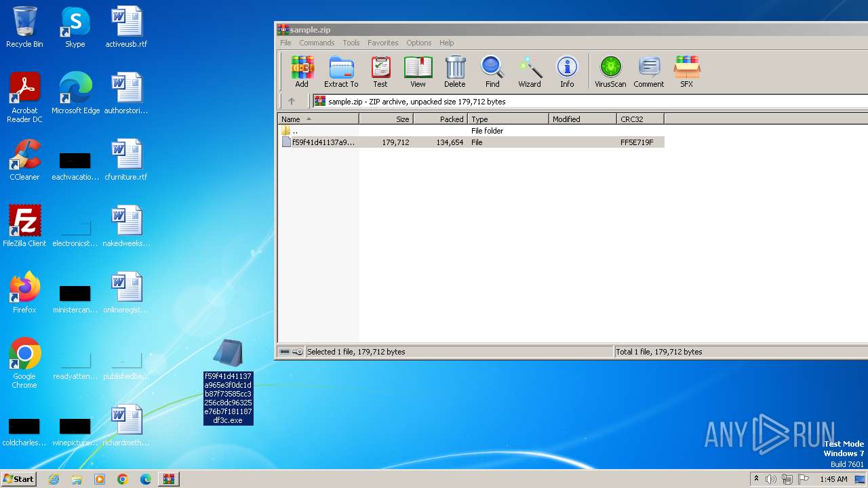
Task: Open the File menu
Action: 285,43
